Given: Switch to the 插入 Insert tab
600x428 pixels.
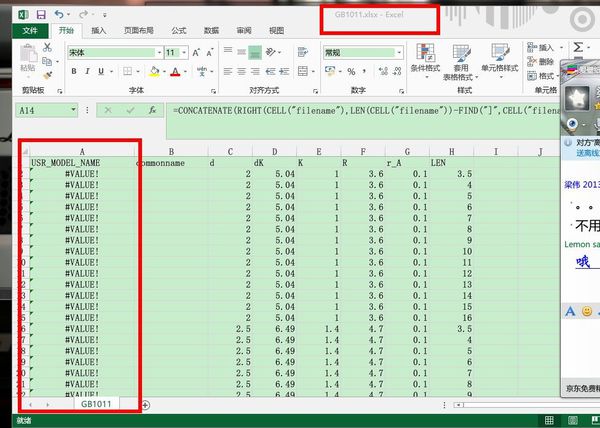Looking at the screenshot, I should pos(99,31).
